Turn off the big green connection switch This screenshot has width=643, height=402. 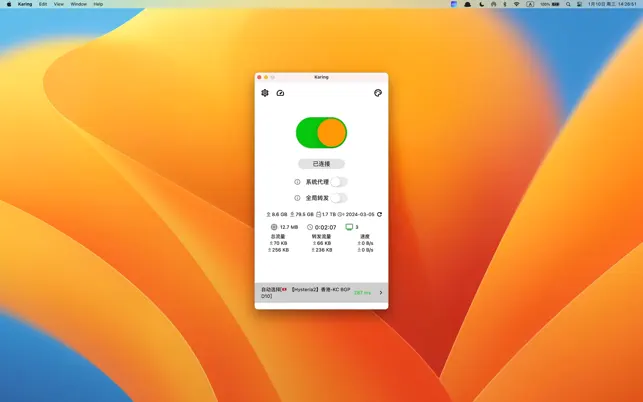[x=322, y=132]
